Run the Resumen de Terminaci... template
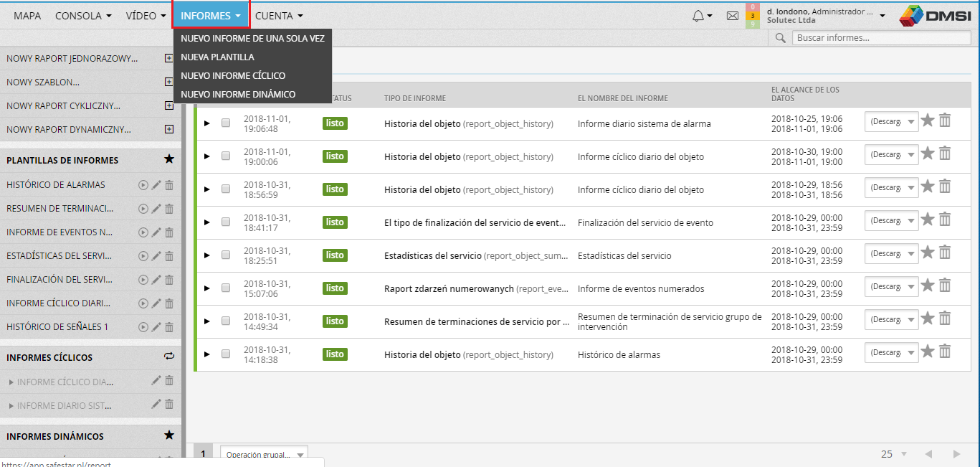980x467 pixels. point(143,209)
